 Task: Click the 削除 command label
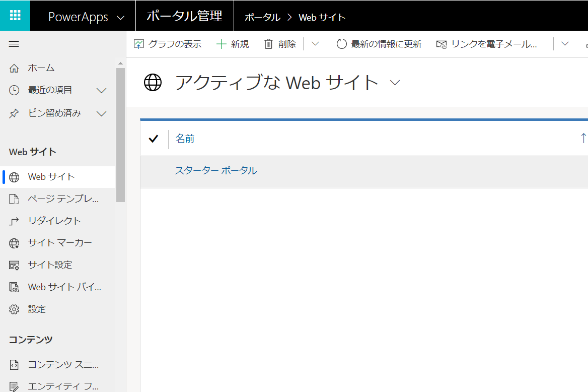[287, 44]
